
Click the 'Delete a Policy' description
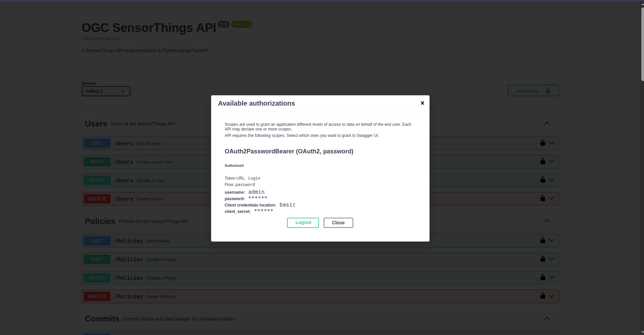161,297
